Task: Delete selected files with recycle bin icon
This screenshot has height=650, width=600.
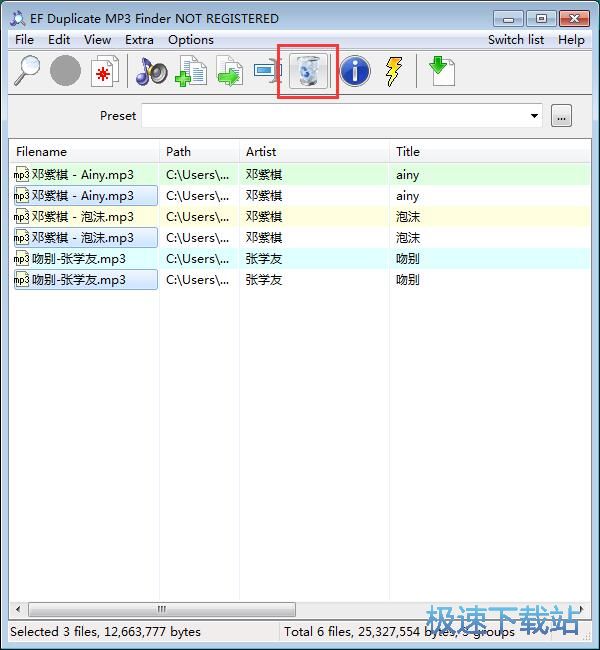Action: (x=308, y=71)
